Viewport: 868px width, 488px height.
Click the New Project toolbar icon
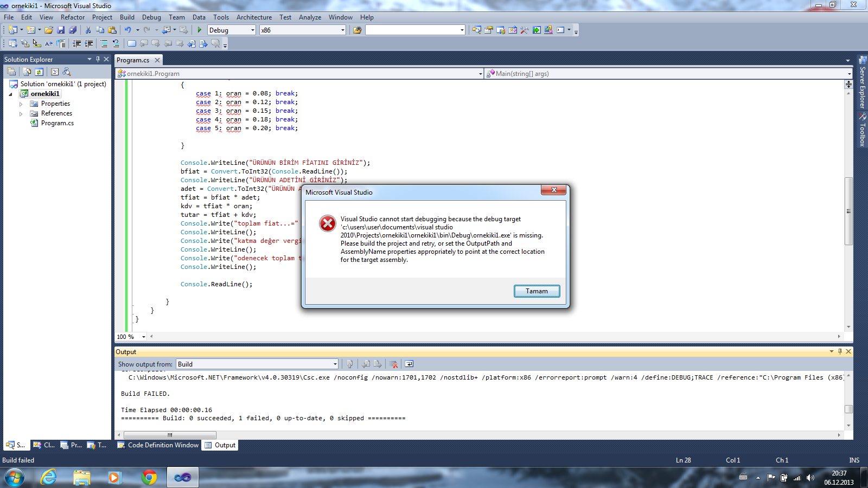tap(13, 30)
